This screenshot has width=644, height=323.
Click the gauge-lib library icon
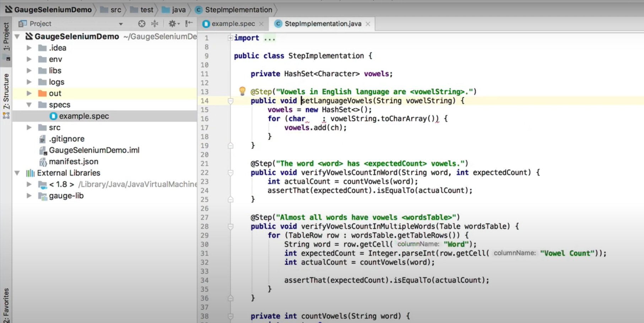click(x=43, y=196)
